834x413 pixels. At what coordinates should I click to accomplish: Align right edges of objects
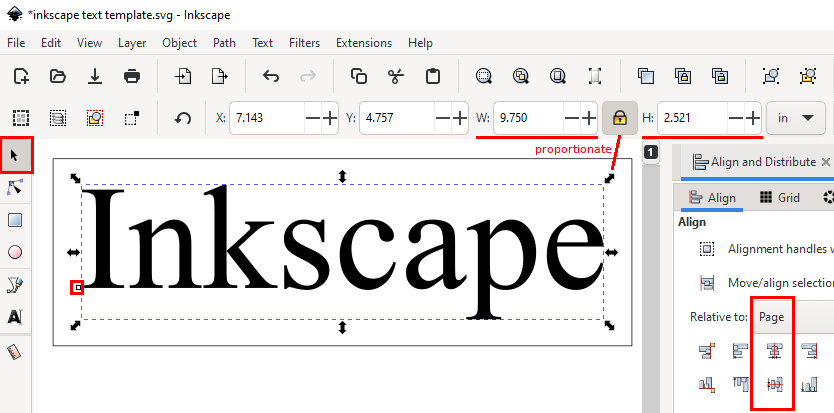pos(808,351)
